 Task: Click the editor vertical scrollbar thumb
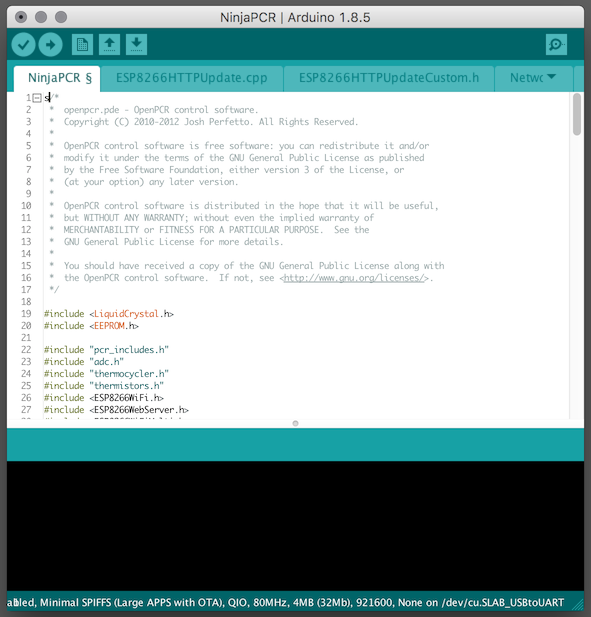577,115
